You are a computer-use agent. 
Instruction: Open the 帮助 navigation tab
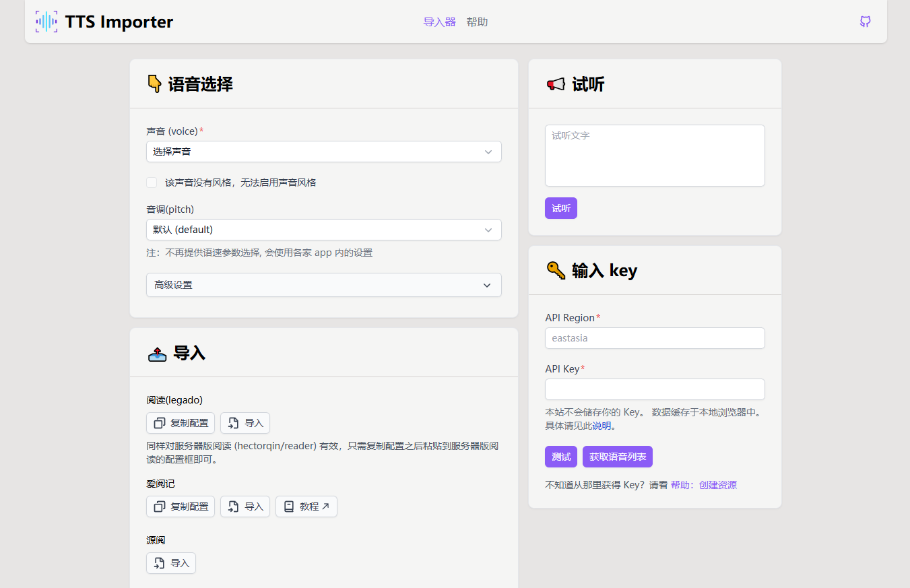pos(477,22)
